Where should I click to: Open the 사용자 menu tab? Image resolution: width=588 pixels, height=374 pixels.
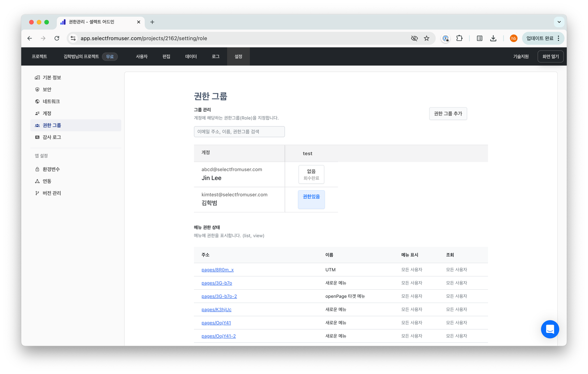point(142,56)
